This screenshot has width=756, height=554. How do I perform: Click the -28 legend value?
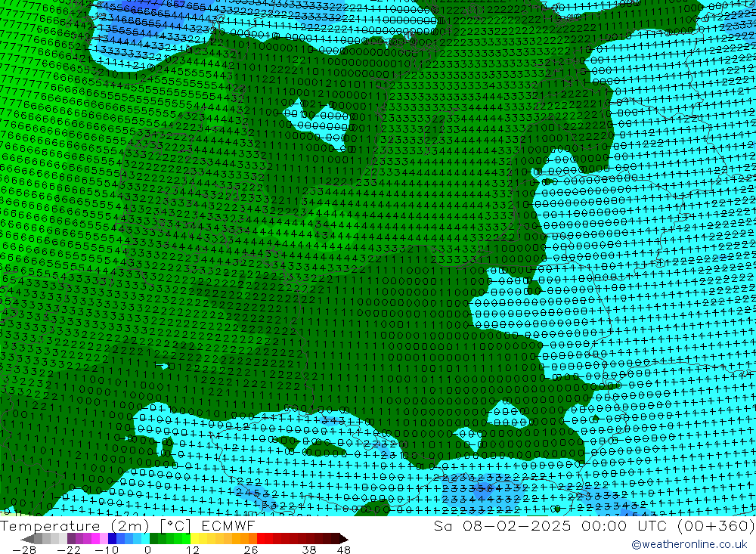tap(24, 549)
